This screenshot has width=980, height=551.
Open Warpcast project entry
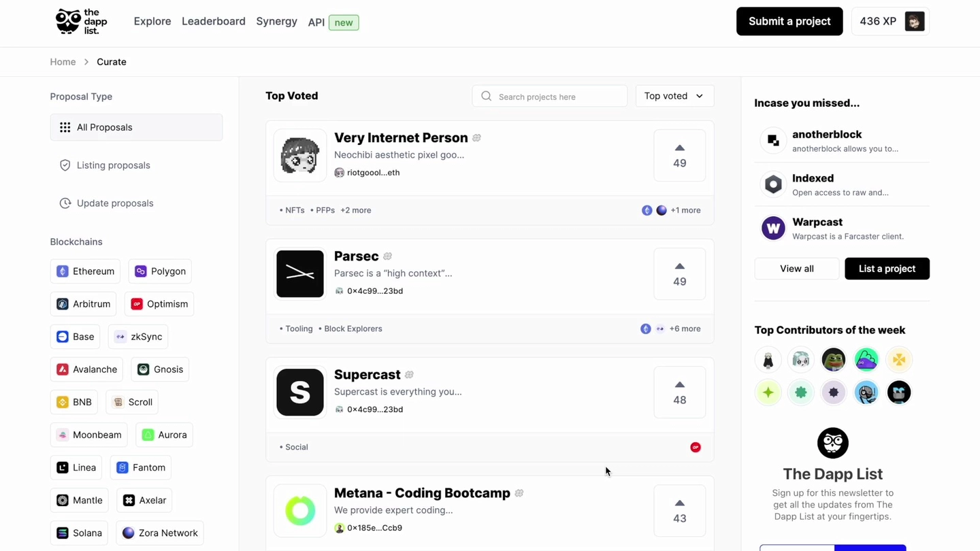[842, 228]
